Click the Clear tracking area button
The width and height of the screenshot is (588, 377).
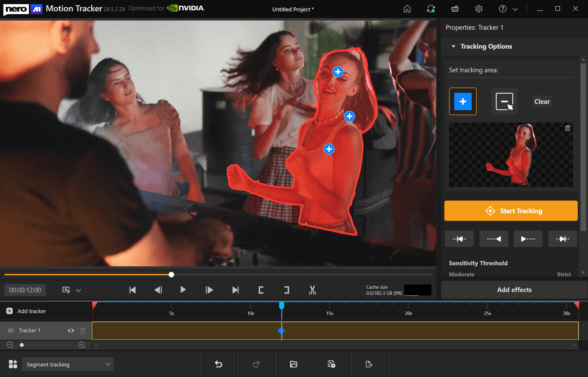[542, 101]
